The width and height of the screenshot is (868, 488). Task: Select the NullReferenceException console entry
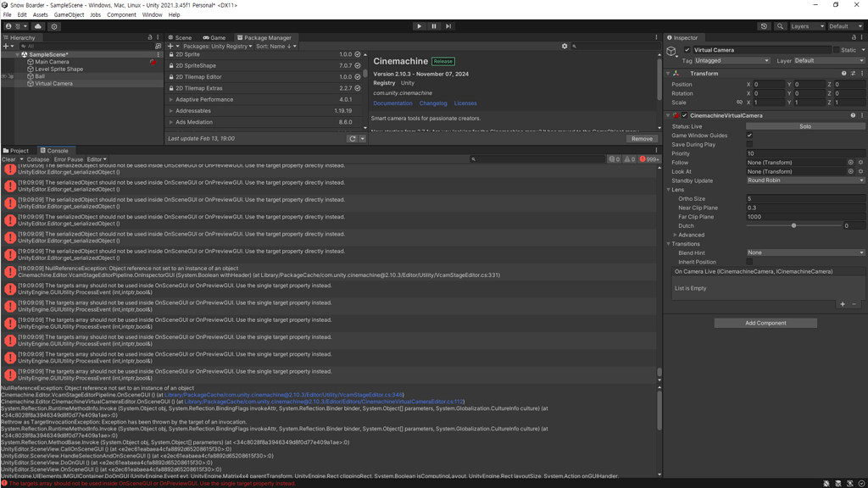click(329, 272)
